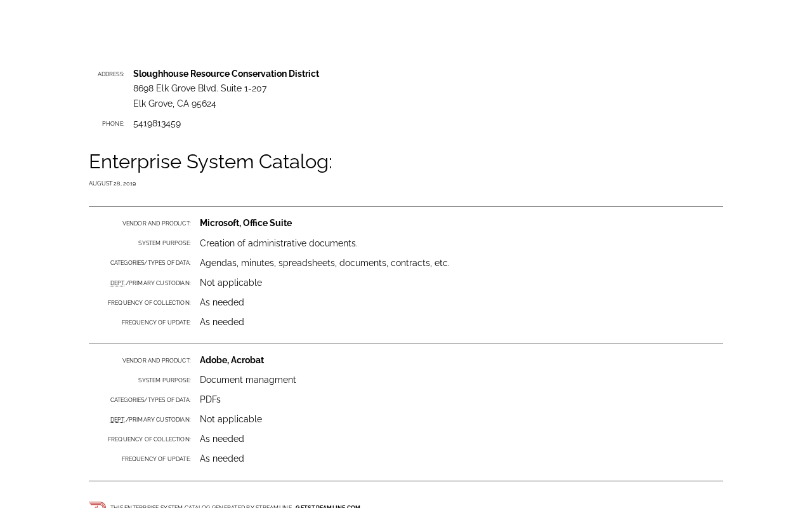Click the Frequency of Update label under Adobe

(x=156, y=459)
